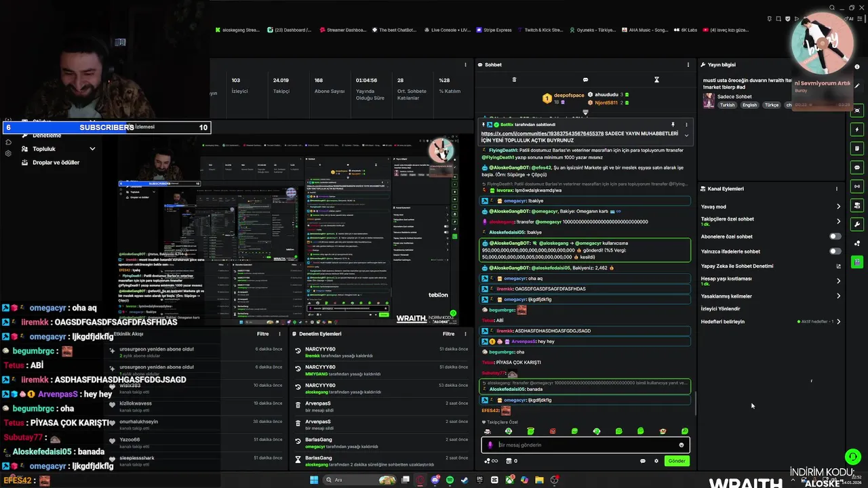The height and width of the screenshot is (488, 868).
Task: Select the speech bubble icon under Sohbet header
Action: 585,79
